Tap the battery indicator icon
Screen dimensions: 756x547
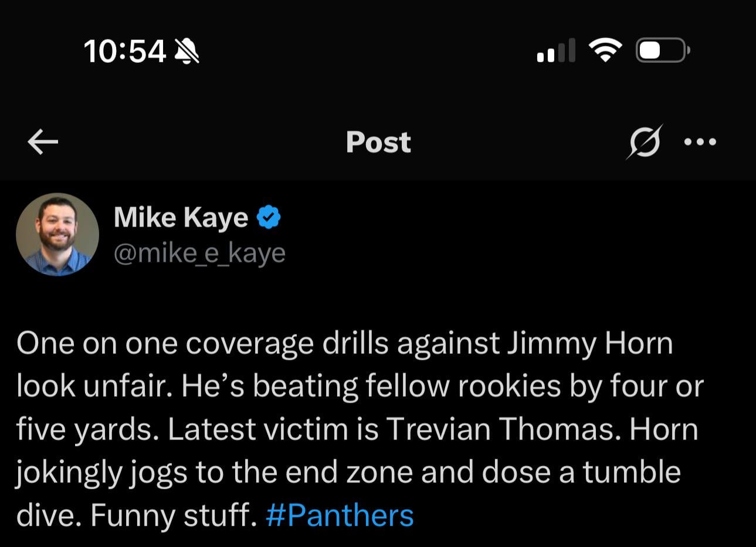[662, 50]
